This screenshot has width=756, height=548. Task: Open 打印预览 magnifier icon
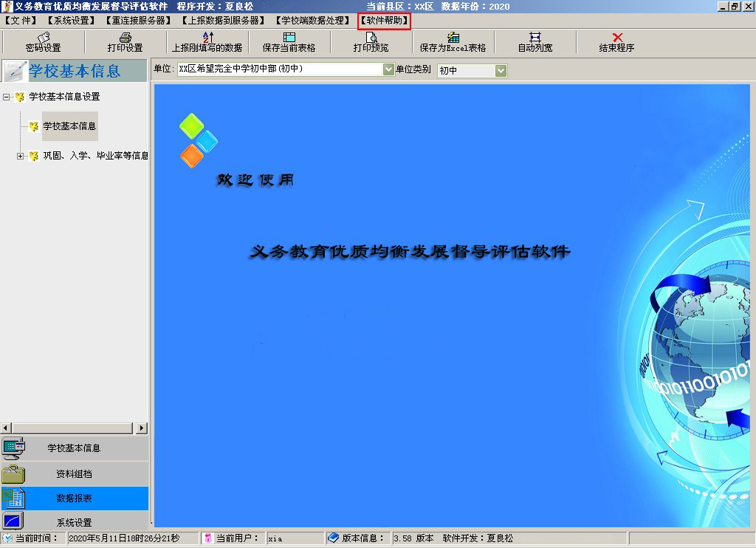click(371, 37)
